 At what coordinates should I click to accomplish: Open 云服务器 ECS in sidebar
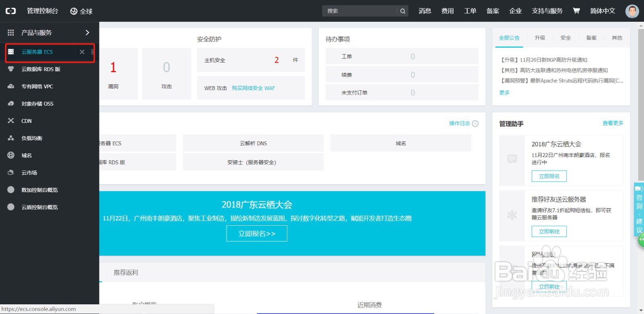pos(37,52)
